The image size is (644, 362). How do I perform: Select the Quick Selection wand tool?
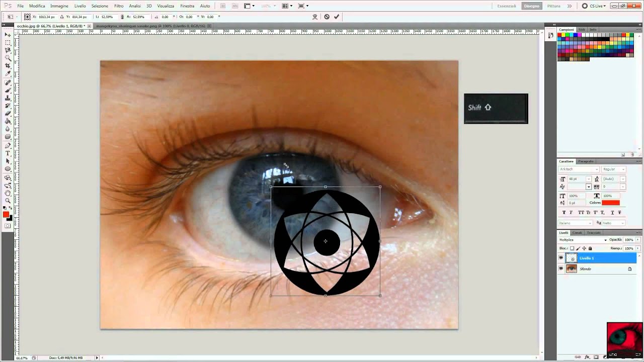click(x=8, y=58)
